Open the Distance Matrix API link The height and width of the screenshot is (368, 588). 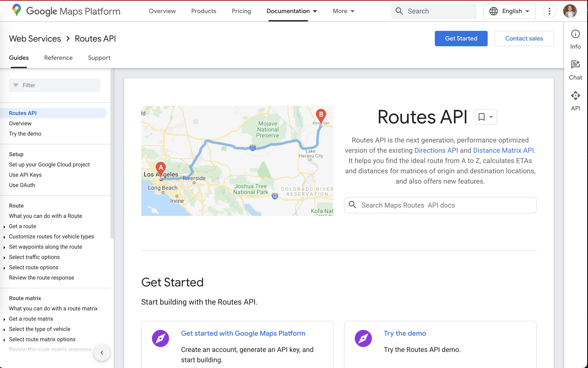point(503,150)
